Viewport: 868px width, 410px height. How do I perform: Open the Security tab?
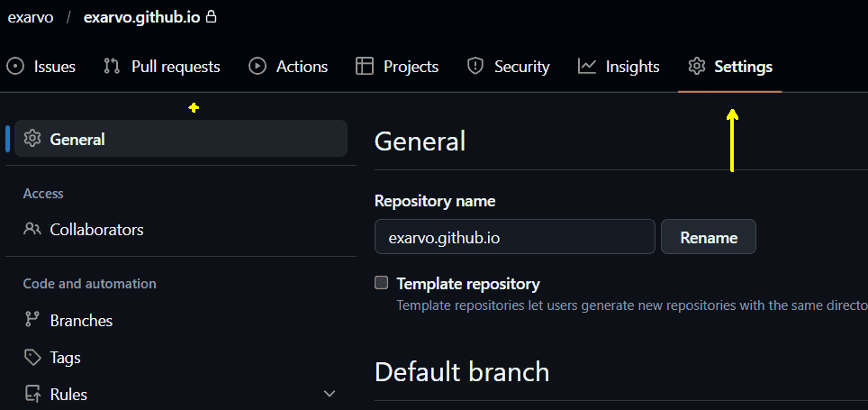[x=508, y=67]
